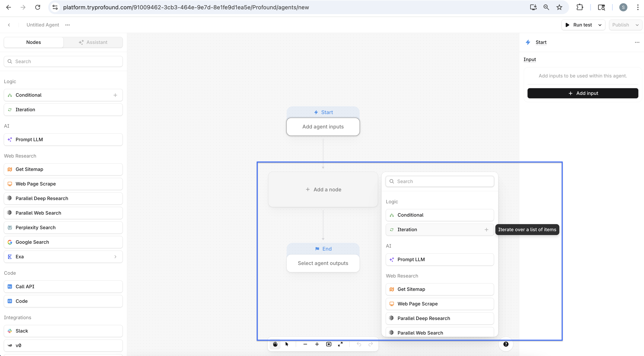Image resolution: width=644 pixels, height=356 pixels.
Task: Click the zoom in plus icon
Action: [317, 344]
